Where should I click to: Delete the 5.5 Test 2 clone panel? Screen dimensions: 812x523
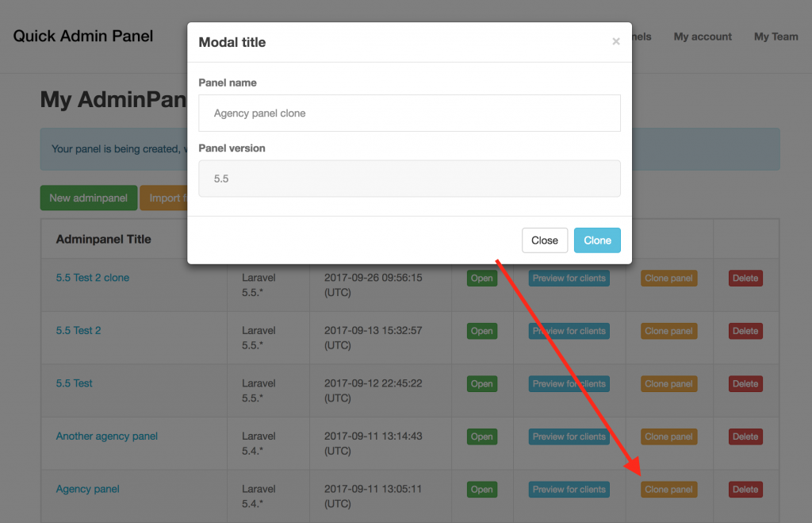click(x=745, y=279)
